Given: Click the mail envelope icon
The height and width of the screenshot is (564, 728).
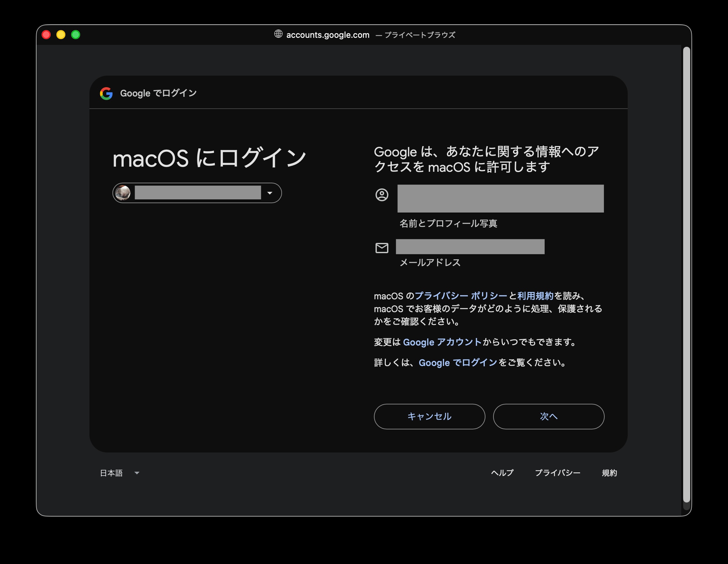Looking at the screenshot, I should click(382, 248).
